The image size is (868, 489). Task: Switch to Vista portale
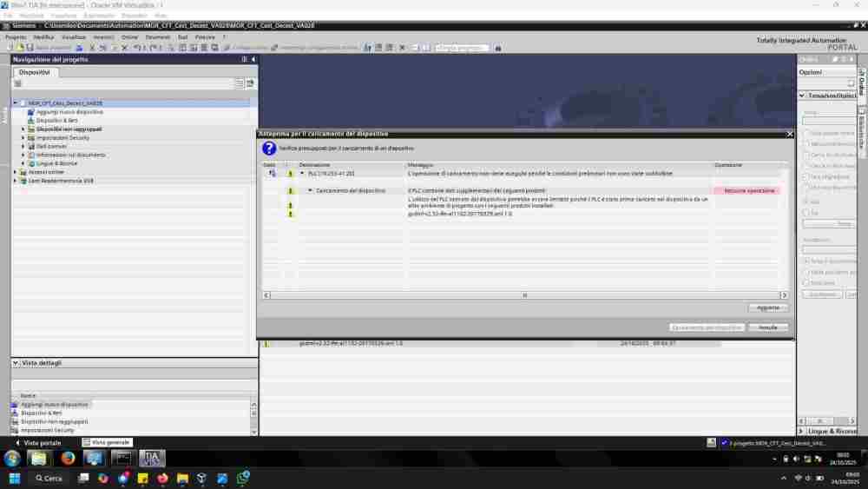click(x=38, y=442)
